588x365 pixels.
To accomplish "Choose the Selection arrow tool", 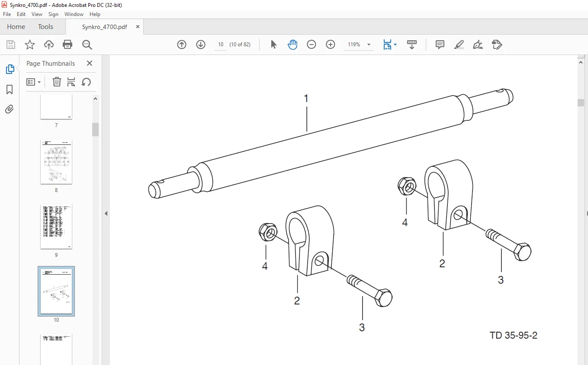I will pyautogui.click(x=273, y=45).
